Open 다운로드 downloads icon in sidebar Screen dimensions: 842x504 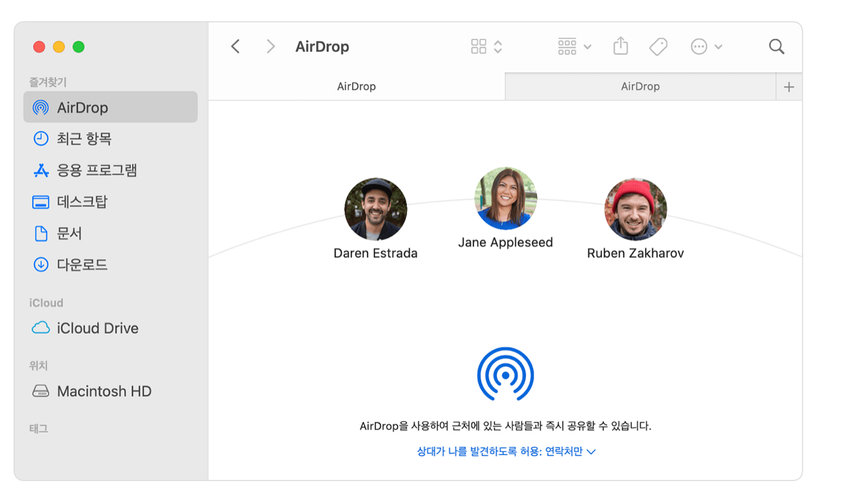41,264
